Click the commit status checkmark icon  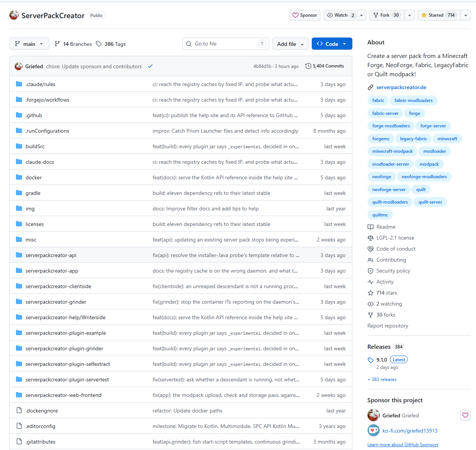tap(150, 66)
